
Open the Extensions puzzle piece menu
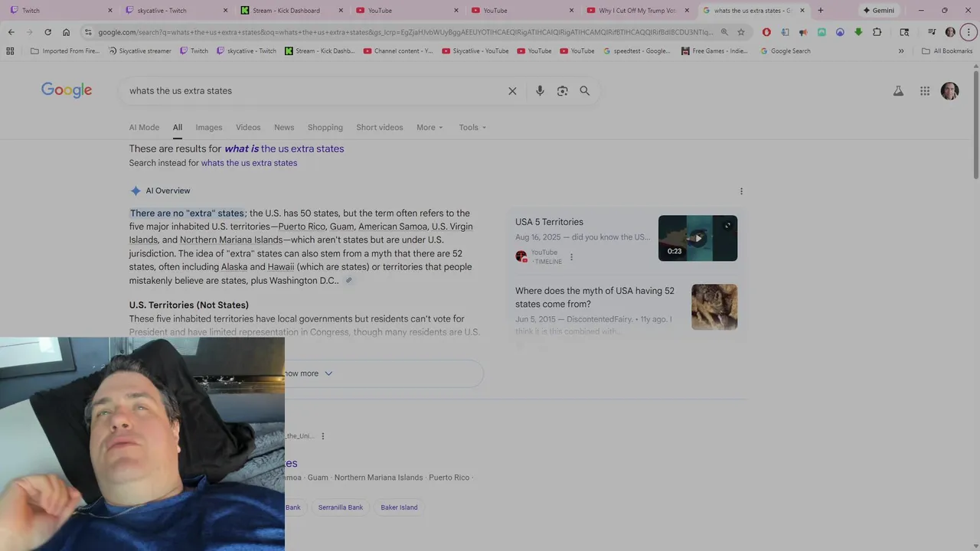(877, 32)
